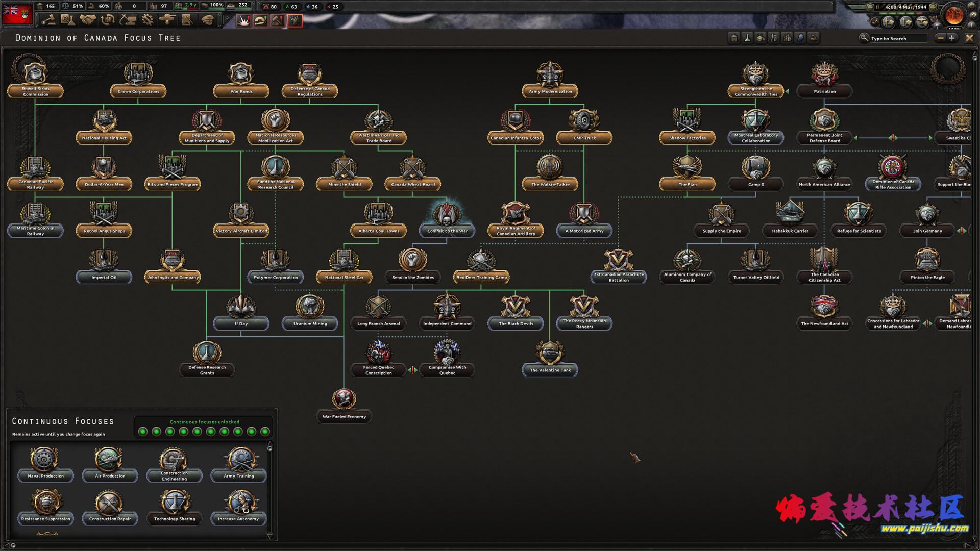Image resolution: width=980 pixels, height=551 pixels.
Task: Choose the Air Production continuous focus
Action: click(110, 465)
